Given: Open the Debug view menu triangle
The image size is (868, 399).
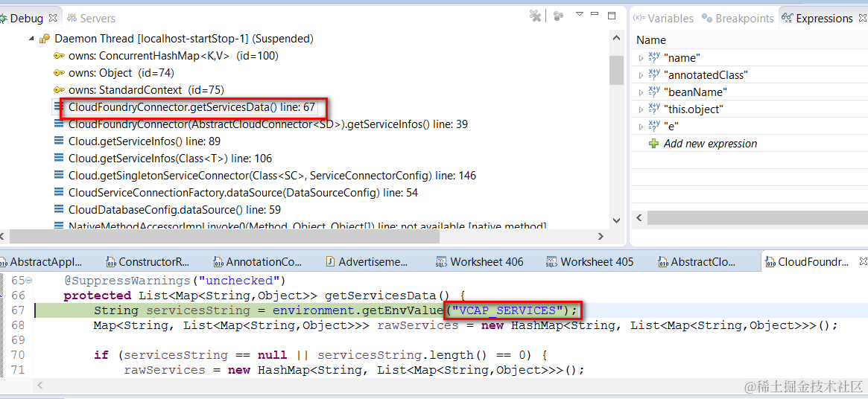Looking at the screenshot, I should (x=580, y=13).
